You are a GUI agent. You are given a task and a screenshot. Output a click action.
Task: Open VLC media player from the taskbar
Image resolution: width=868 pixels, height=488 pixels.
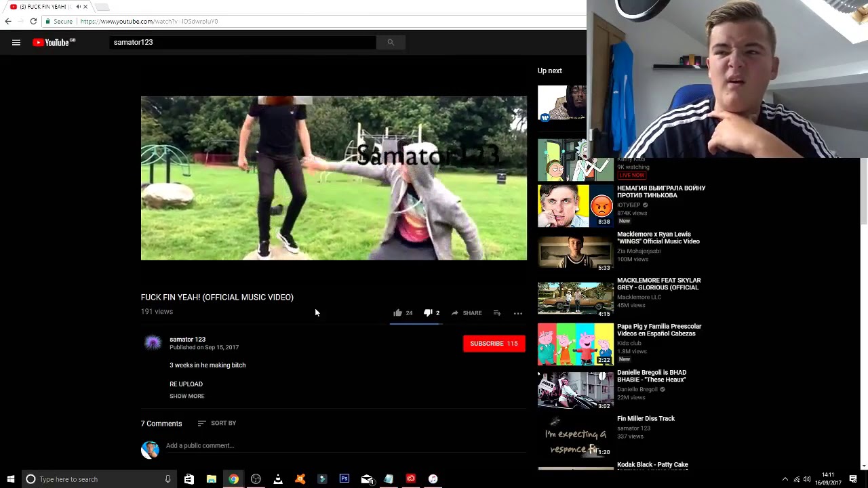point(278,479)
